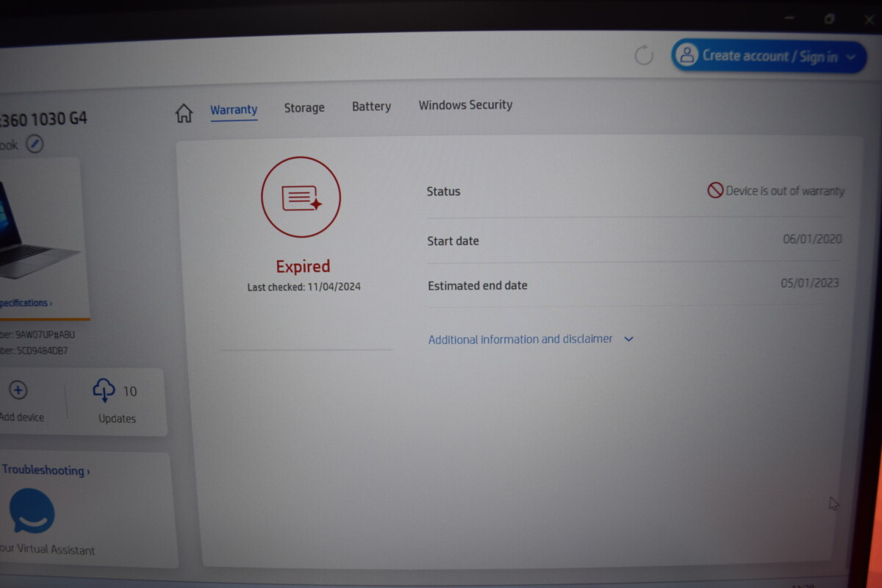Click the Home icon in navigation
Screen dimensions: 882x588
click(x=184, y=113)
